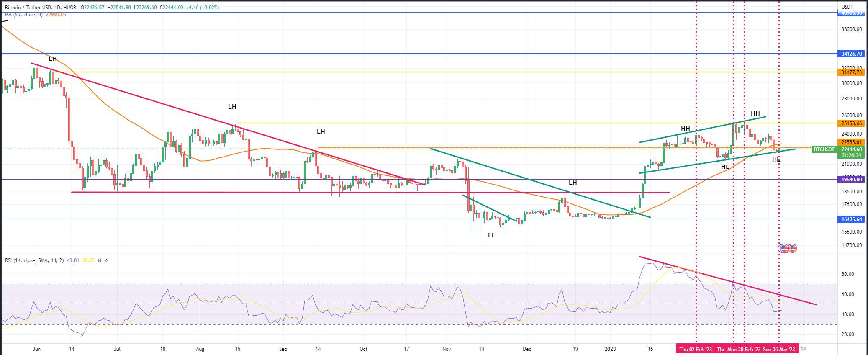Click the USDT currency label on price axis

[x=847, y=7]
